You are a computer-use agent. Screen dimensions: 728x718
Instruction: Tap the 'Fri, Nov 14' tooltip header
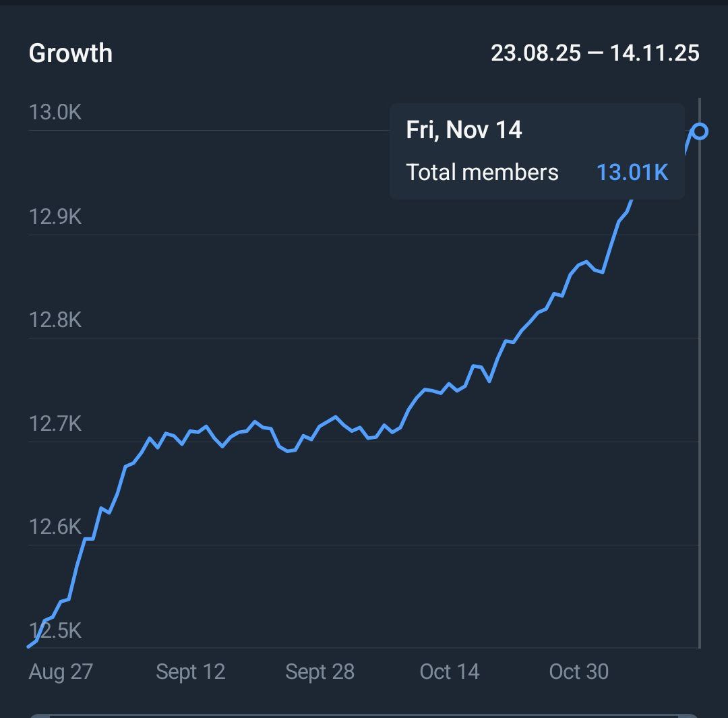click(464, 129)
